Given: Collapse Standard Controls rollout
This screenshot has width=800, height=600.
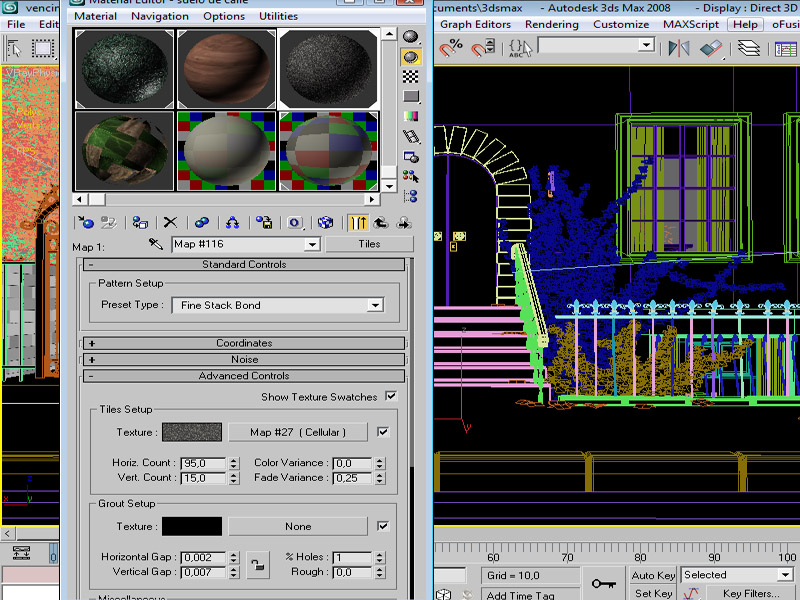Looking at the screenshot, I should (244, 264).
